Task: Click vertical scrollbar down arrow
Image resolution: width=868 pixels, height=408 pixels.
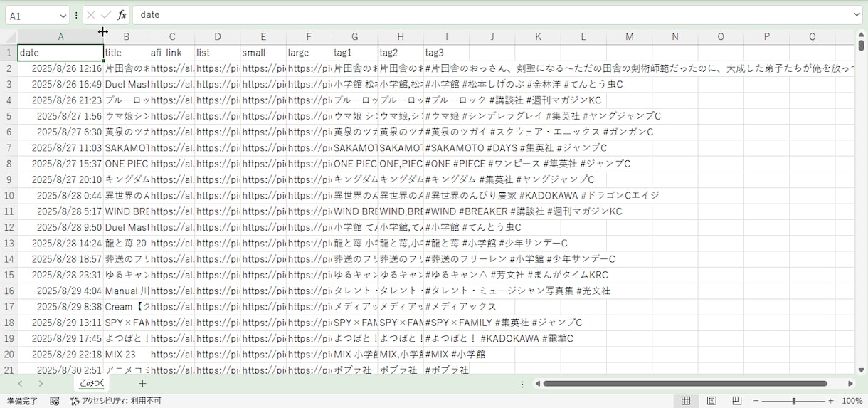Action: (862, 370)
